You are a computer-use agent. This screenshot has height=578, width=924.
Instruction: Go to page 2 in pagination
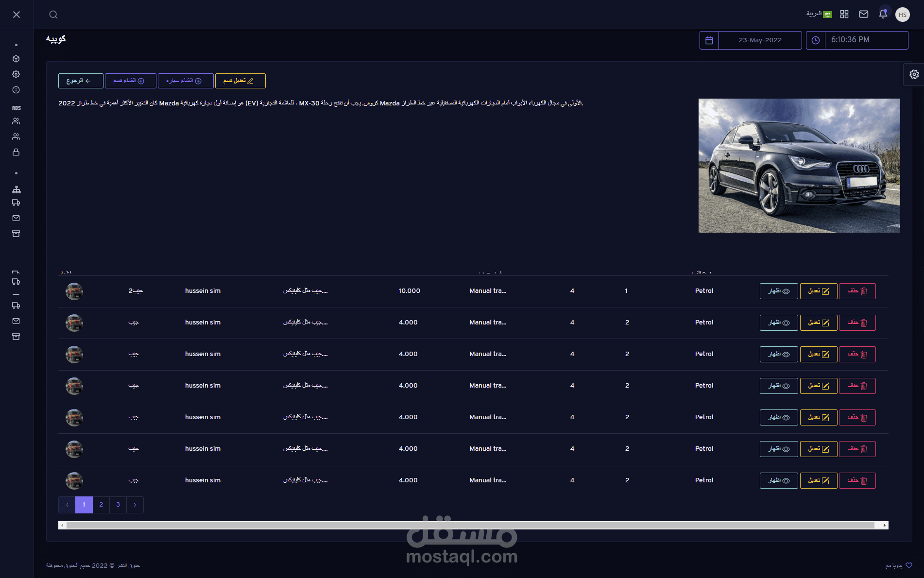pos(101,505)
